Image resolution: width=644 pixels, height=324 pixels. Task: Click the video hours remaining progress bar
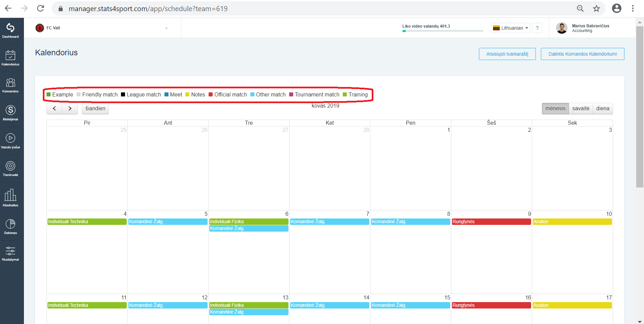442,31
